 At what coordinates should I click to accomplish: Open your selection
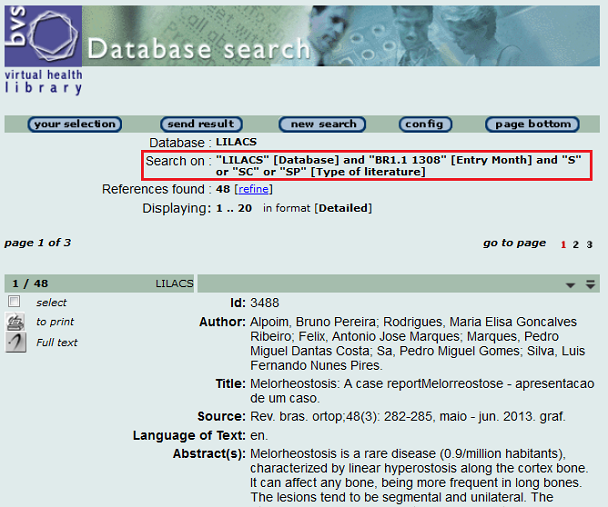[75, 124]
